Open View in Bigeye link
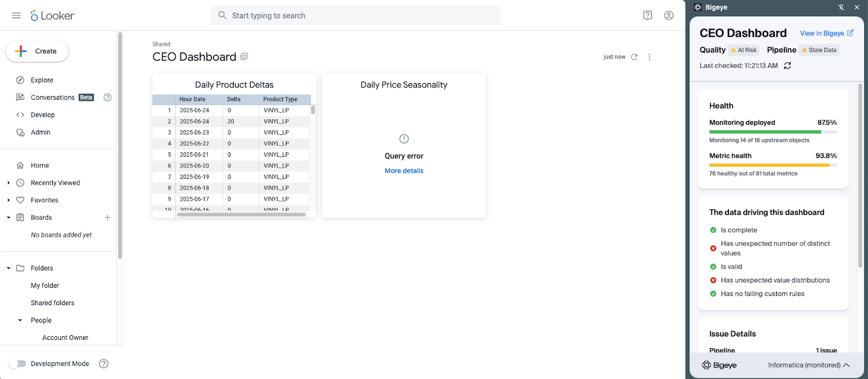 826,33
